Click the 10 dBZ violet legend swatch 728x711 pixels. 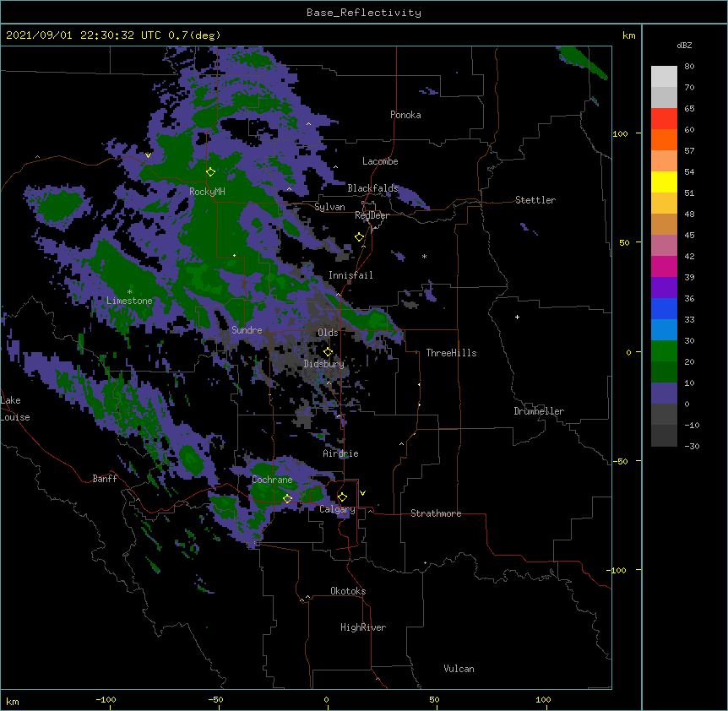(x=664, y=393)
